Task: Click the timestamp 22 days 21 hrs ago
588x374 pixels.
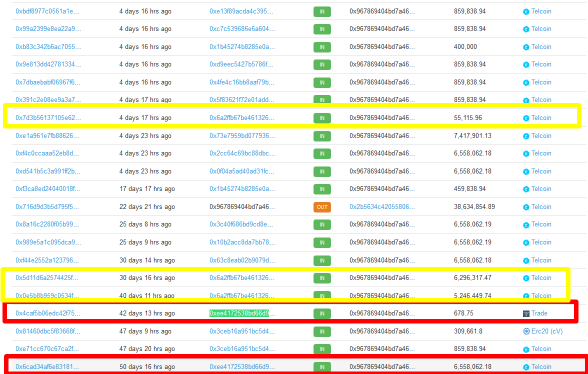Action: tap(147, 206)
